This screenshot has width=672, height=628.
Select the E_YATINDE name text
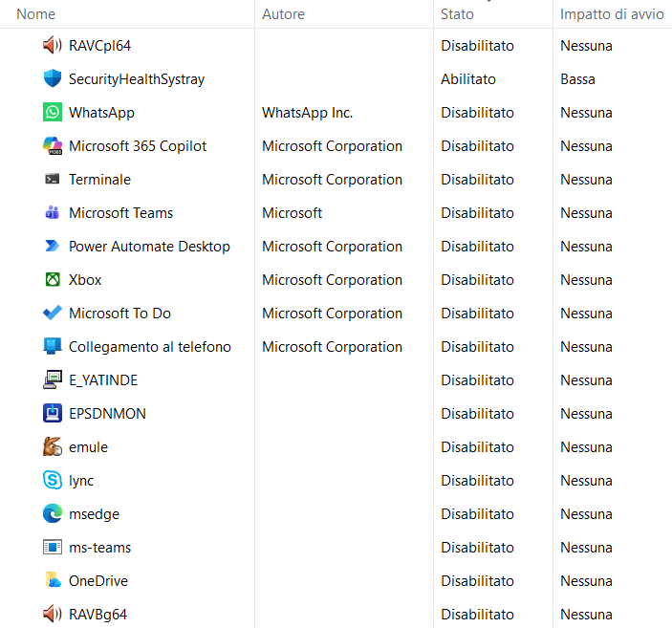103,379
